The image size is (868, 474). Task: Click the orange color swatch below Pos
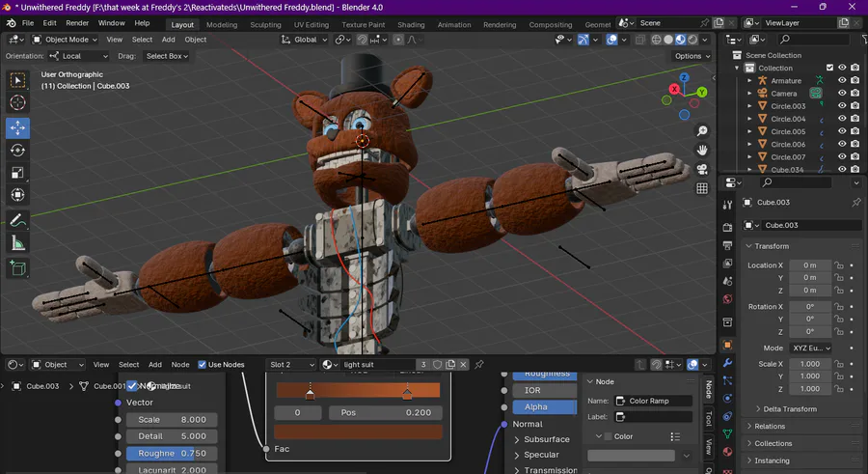pyautogui.click(x=358, y=432)
